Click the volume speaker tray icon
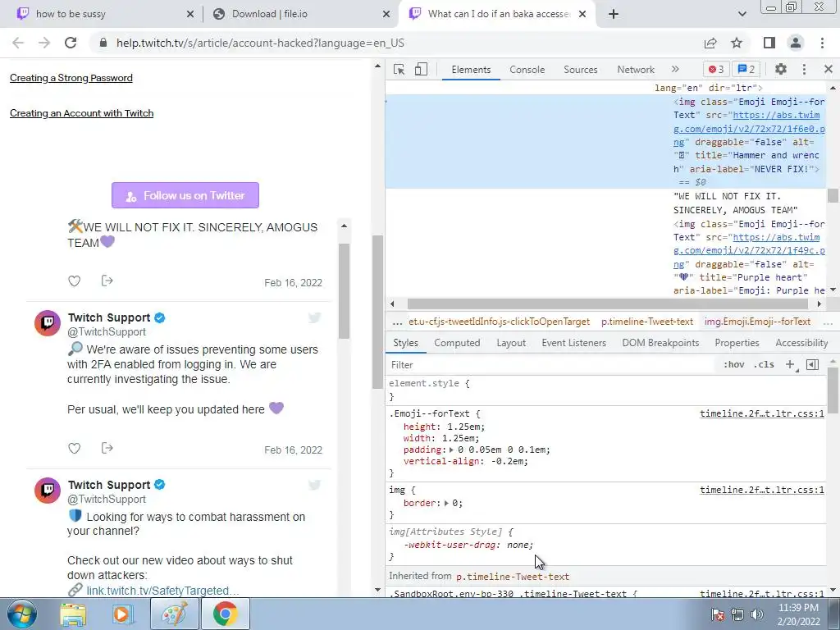The image size is (840, 630). click(x=757, y=614)
